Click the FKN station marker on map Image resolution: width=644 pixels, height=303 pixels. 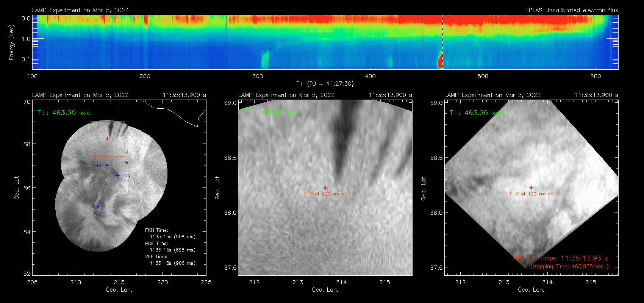tap(117, 175)
